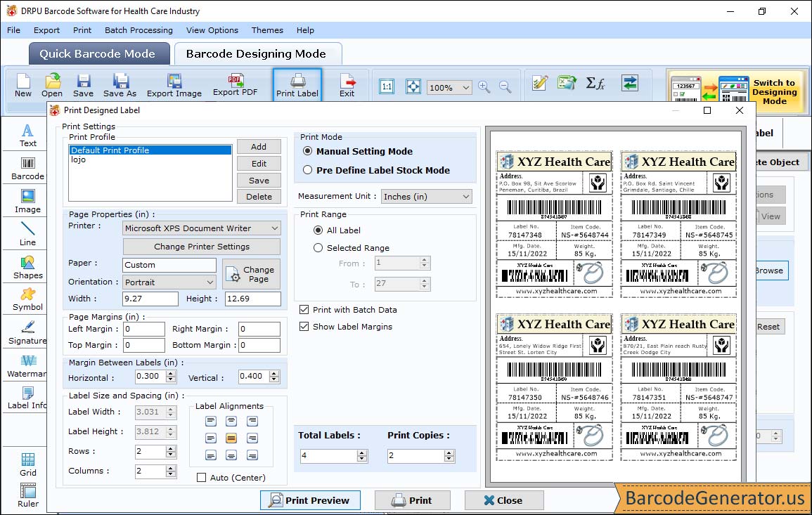Open the Export menu

tap(46, 30)
